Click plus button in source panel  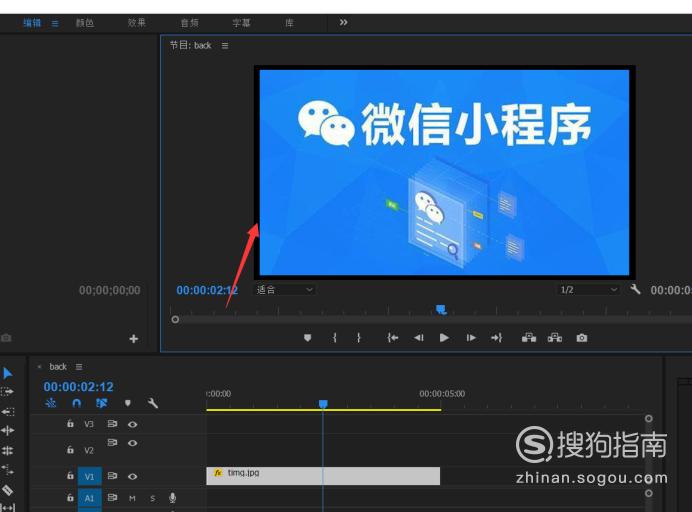click(x=134, y=339)
